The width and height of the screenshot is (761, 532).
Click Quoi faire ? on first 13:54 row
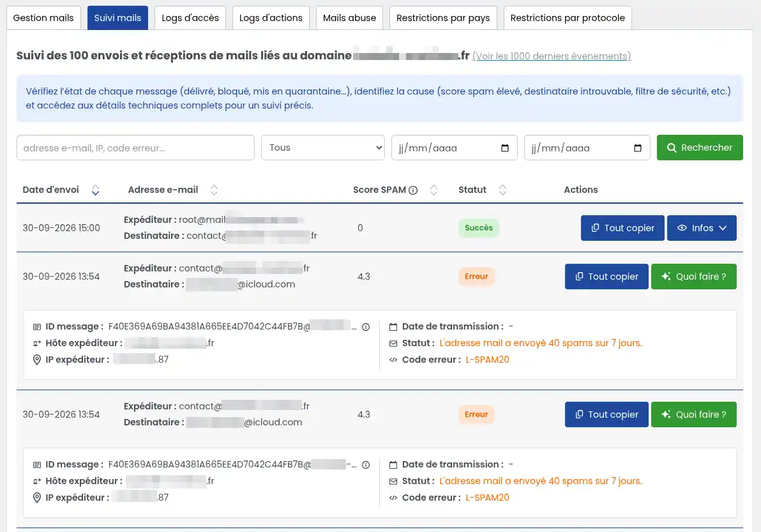click(x=694, y=277)
